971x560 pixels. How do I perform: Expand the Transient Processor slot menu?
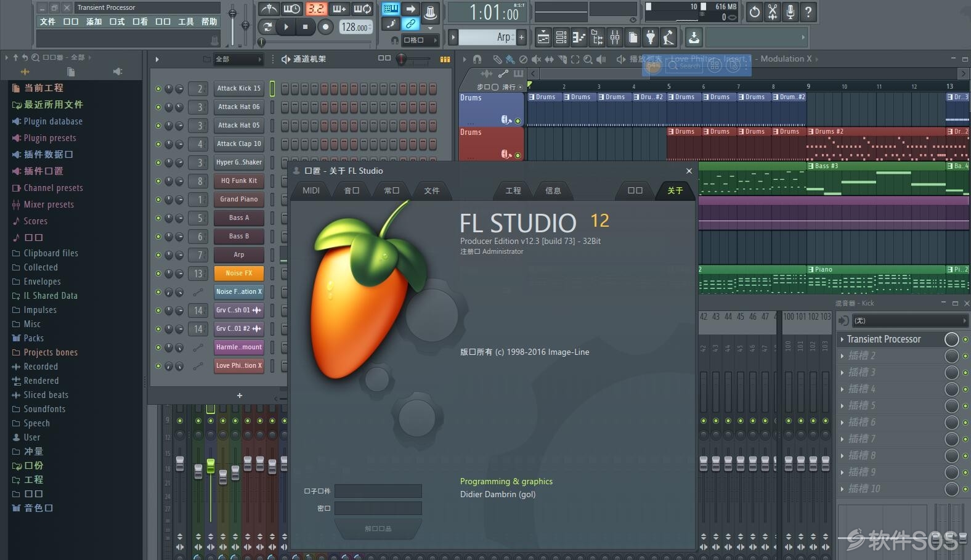click(x=842, y=339)
